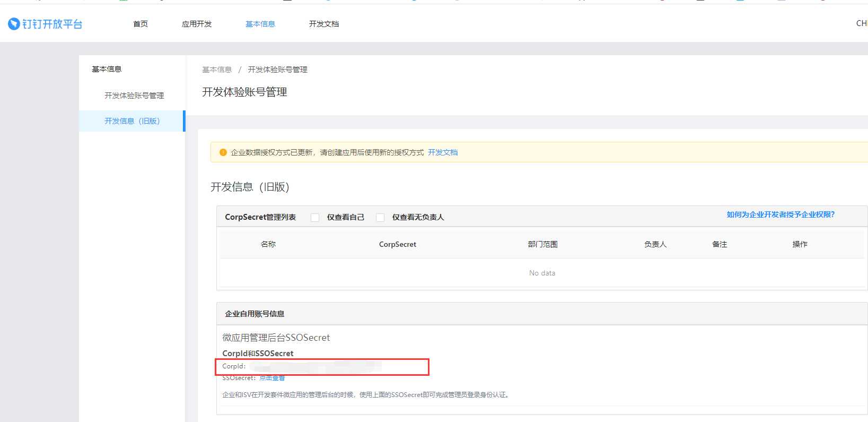Click the 开发信息（旧版）section heading
The width and height of the screenshot is (868, 422).
(x=250, y=187)
